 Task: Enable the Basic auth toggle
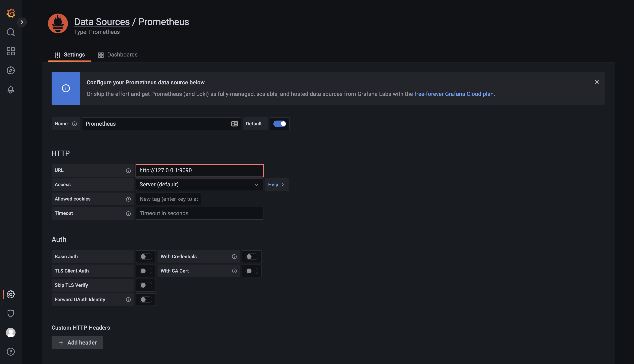146,257
